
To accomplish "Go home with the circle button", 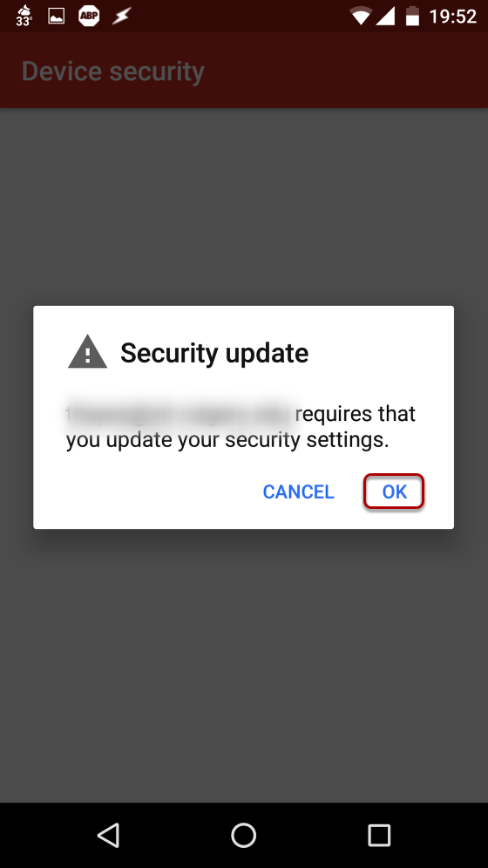I will point(243,835).
